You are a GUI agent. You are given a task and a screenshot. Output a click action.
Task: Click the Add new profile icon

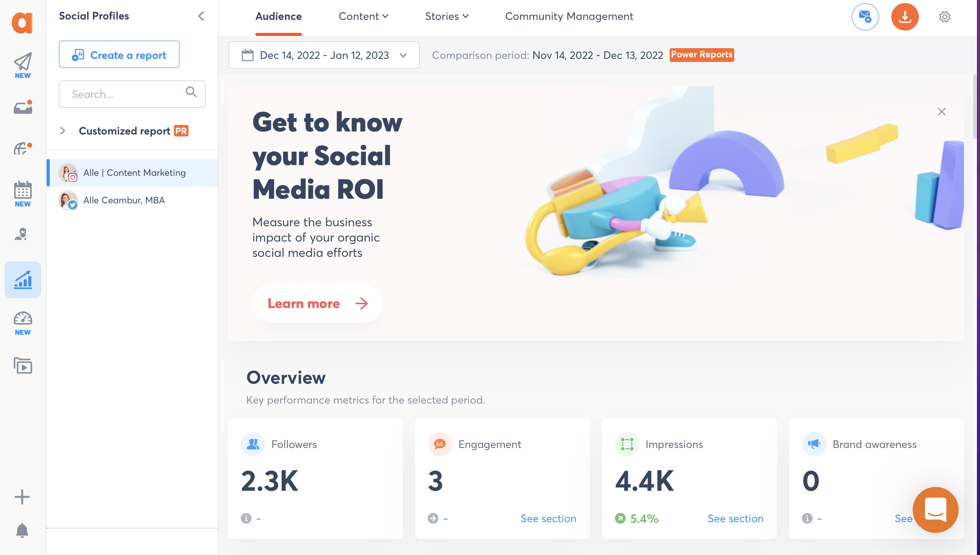23,497
